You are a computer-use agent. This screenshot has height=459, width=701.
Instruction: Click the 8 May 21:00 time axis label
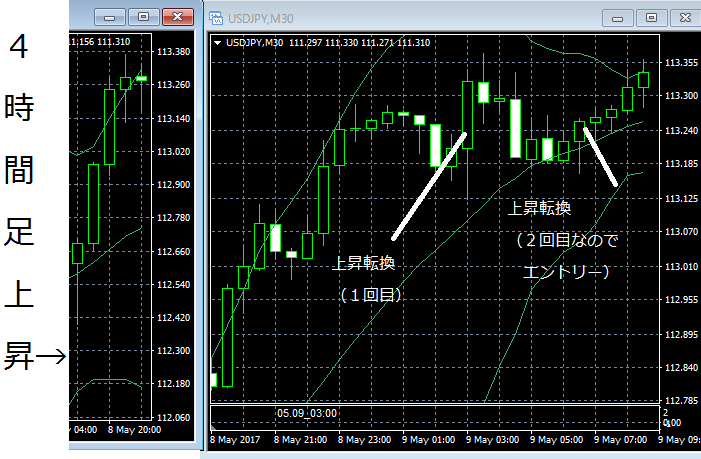[300, 440]
